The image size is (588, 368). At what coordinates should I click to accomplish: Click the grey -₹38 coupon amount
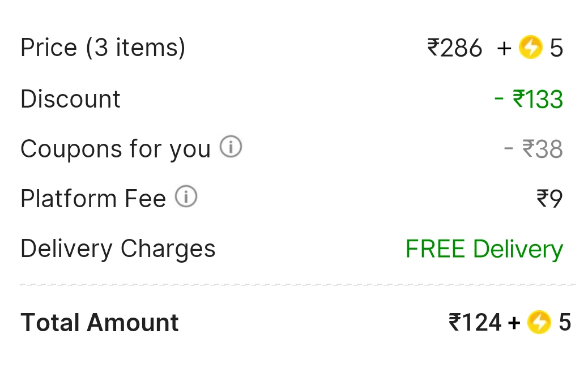pos(533,149)
